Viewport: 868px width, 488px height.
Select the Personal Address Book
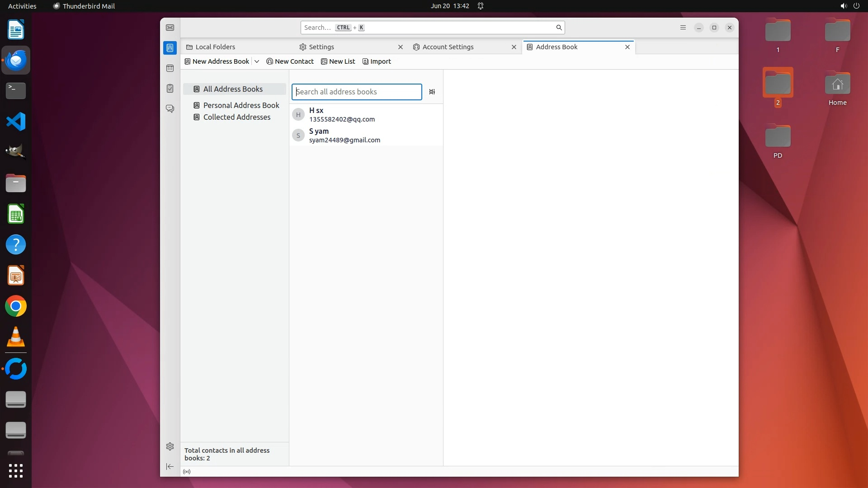[x=241, y=105]
